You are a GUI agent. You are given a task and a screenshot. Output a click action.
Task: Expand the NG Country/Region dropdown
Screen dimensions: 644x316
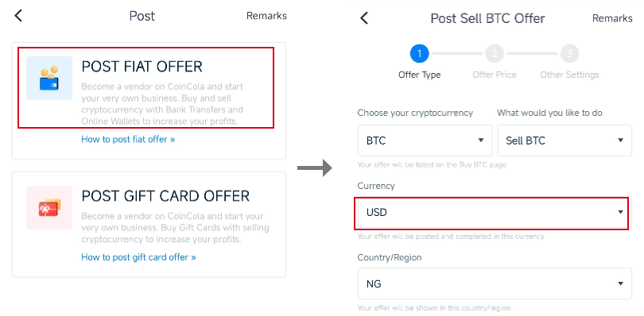pos(495,283)
